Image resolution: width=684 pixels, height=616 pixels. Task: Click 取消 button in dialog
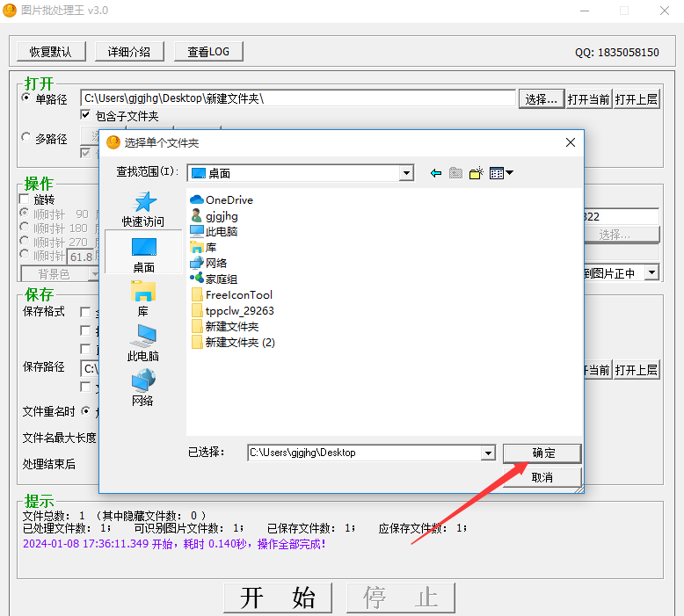[x=542, y=477]
